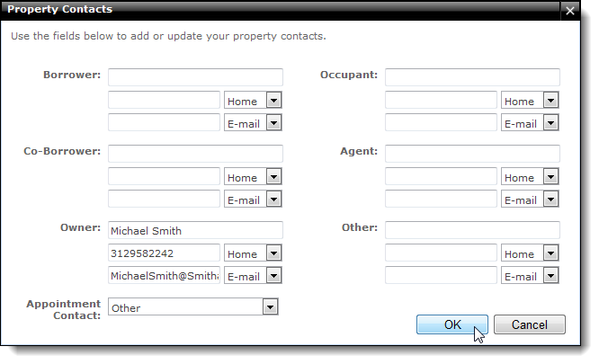The image size is (599, 364).
Task: Cancel the Property Contacts dialog
Action: point(529,324)
